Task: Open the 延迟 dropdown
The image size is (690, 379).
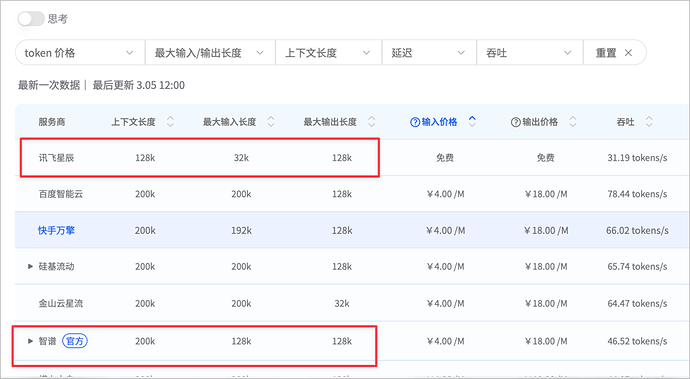Action: click(429, 53)
